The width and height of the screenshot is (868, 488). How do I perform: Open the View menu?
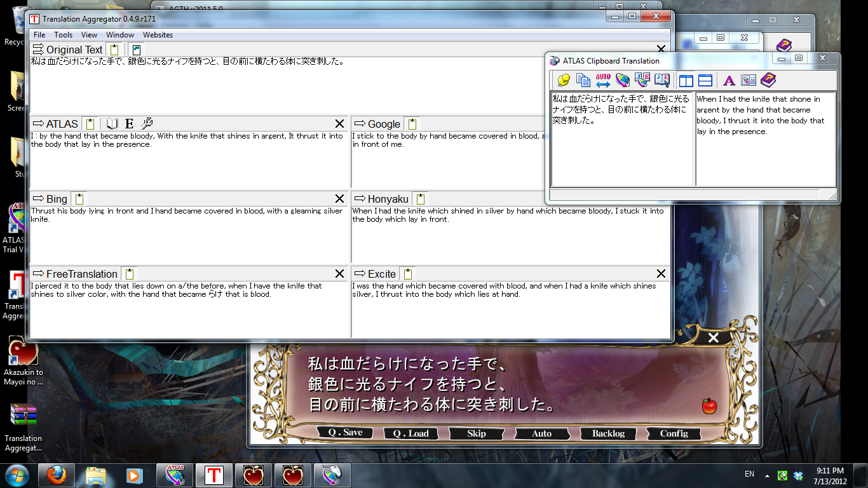90,35
